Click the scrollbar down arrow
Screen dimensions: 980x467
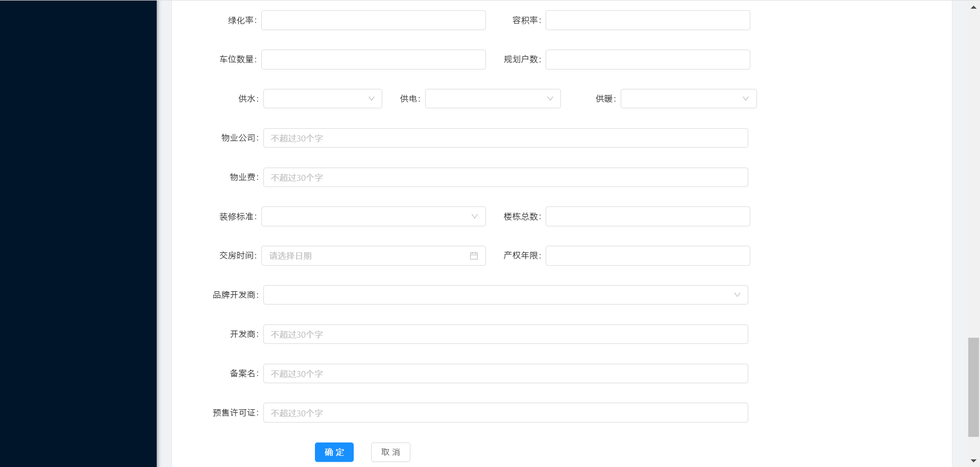coord(973,461)
